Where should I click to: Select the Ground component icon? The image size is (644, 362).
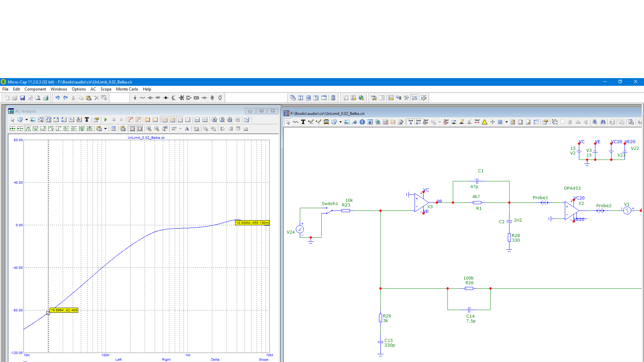pyautogui.click(x=135, y=98)
